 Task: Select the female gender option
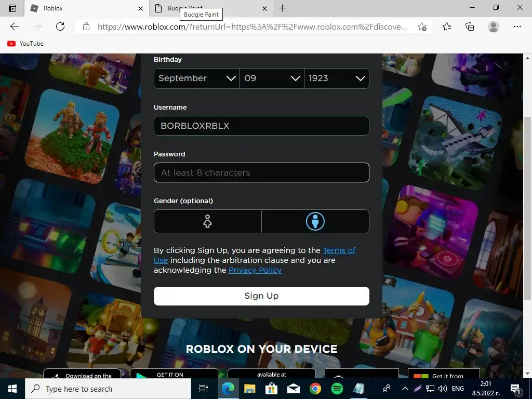click(208, 221)
